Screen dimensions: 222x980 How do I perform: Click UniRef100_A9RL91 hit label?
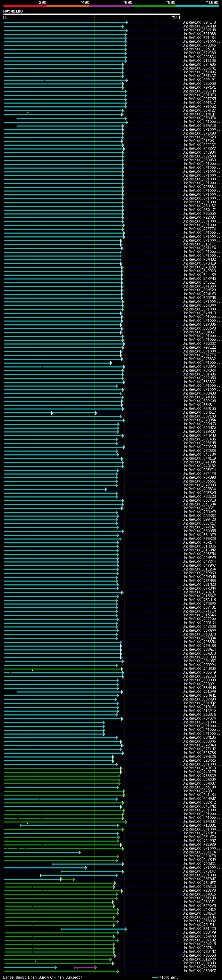pyautogui.click(x=199, y=80)
